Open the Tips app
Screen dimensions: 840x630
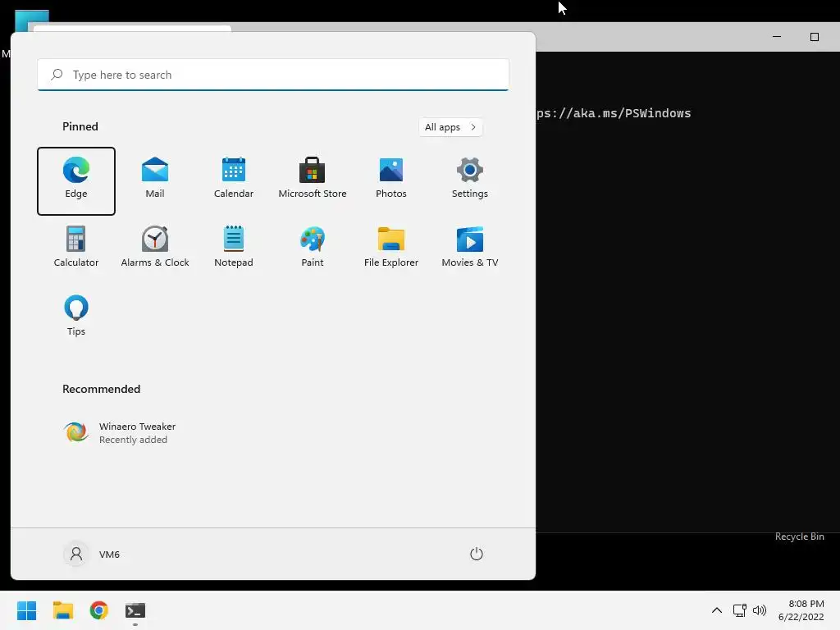[x=76, y=318]
